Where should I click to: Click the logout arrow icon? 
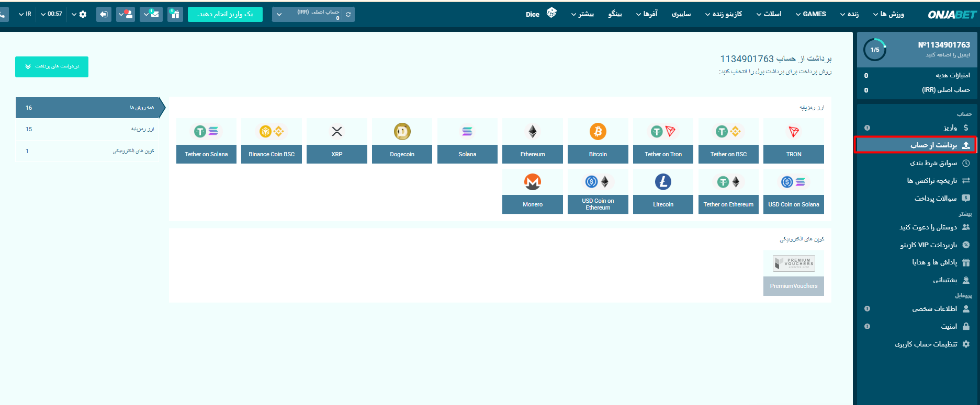[x=104, y=14]
